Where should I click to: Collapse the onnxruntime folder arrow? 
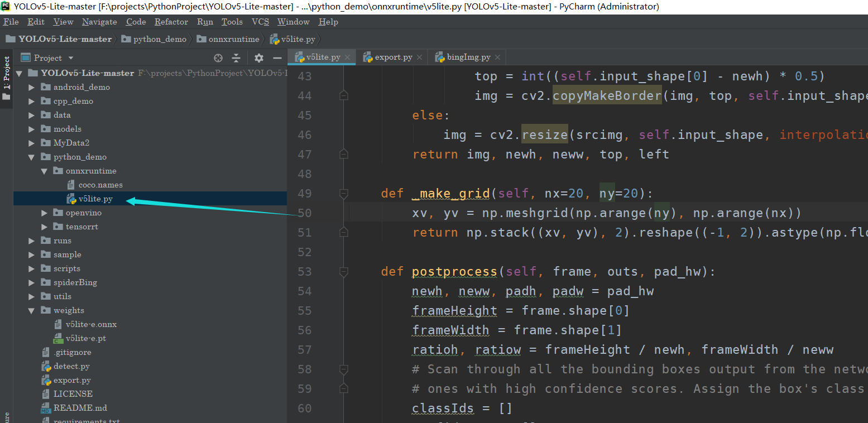44,171
